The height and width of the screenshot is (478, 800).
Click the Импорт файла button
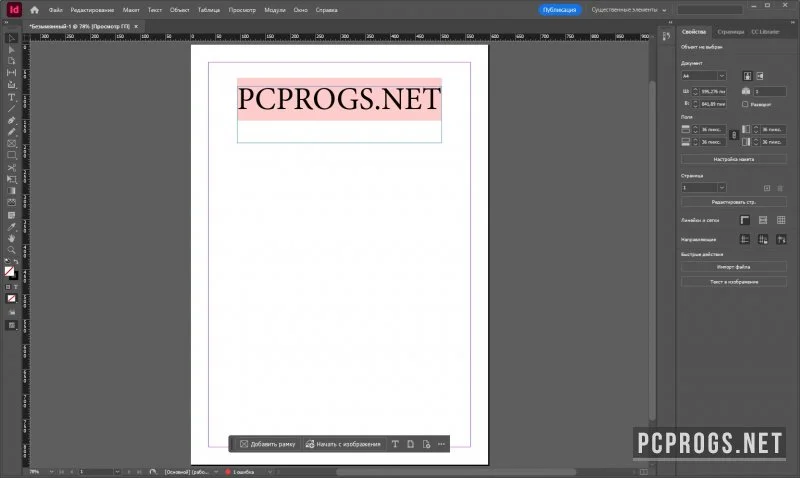(x=734, y=267)
